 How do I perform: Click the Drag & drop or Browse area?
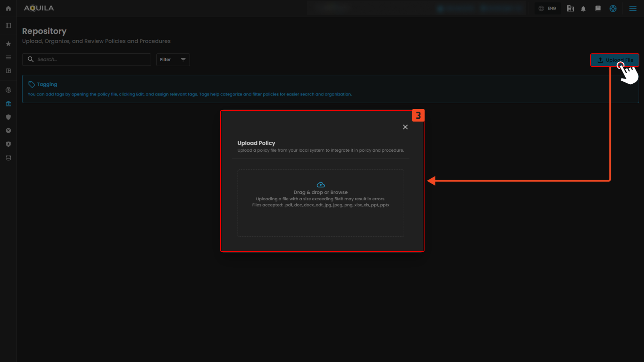point(320,203)
